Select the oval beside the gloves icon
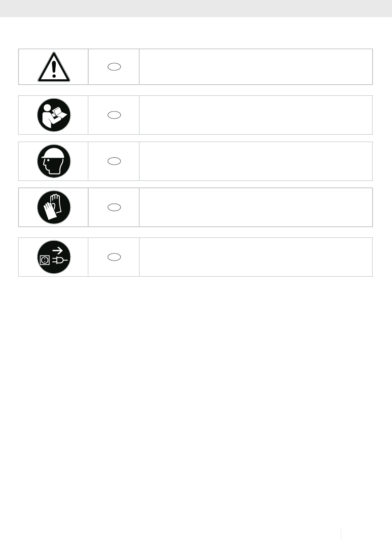This screenshot has height=555, width=392. coord(114,207)
